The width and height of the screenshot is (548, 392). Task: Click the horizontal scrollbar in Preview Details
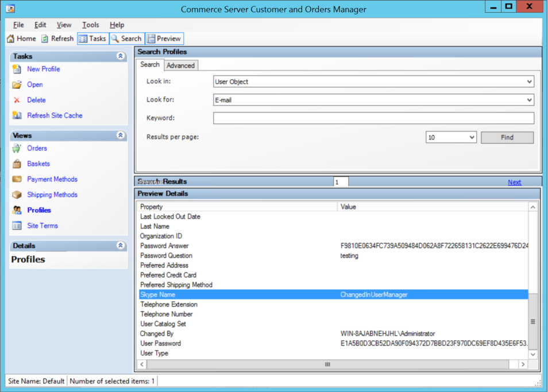coord(327,364)
